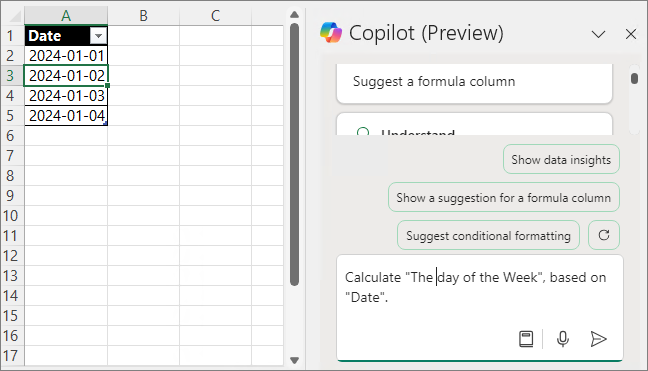
Task: Click the Copilot chat scrollbar thumb
Action: click(634, 78)
